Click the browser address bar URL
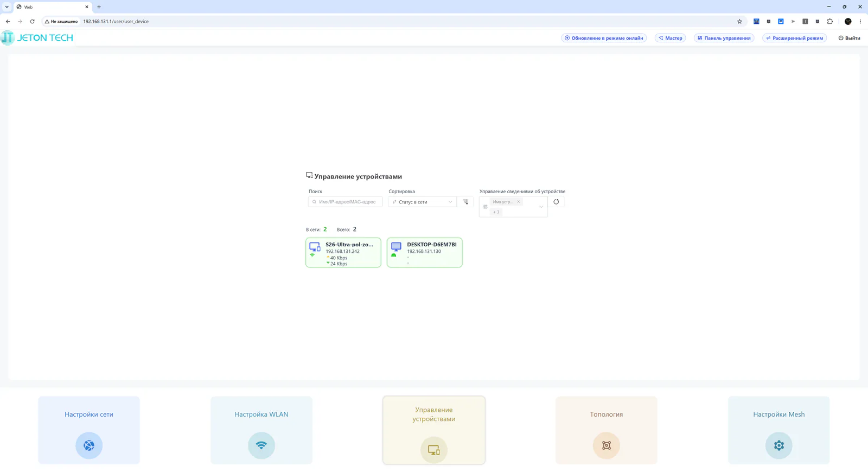 pyautogui.click(x=116, y=22)
